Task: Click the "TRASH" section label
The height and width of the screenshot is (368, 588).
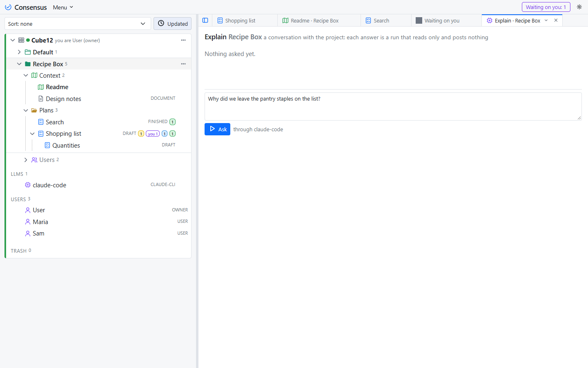Action: click(19, 251)
